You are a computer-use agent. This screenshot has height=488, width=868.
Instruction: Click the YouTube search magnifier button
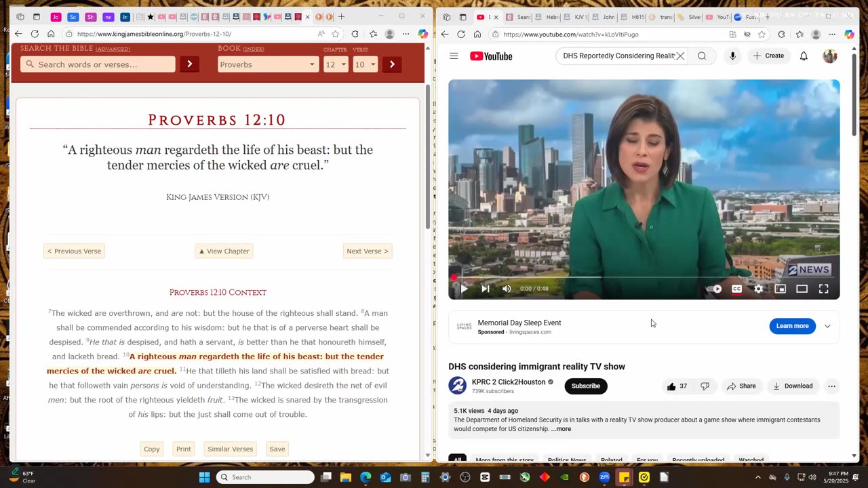pos(702,56)
